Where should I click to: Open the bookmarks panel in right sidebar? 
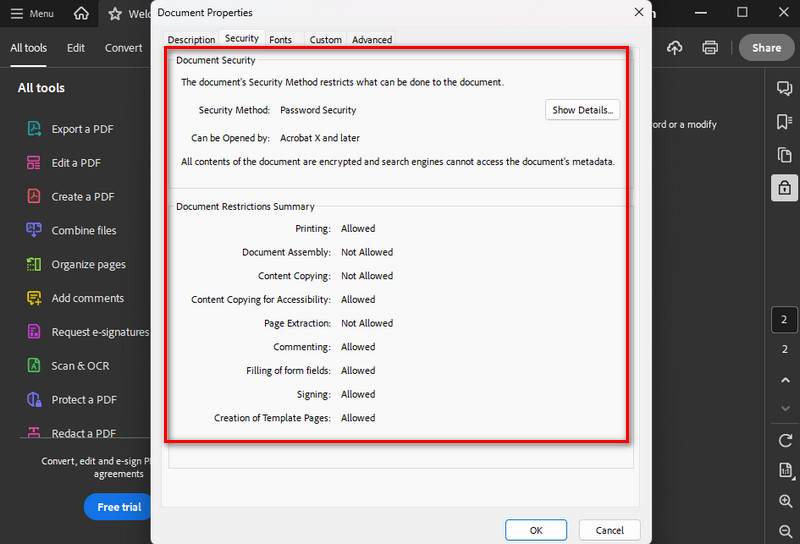784,122
